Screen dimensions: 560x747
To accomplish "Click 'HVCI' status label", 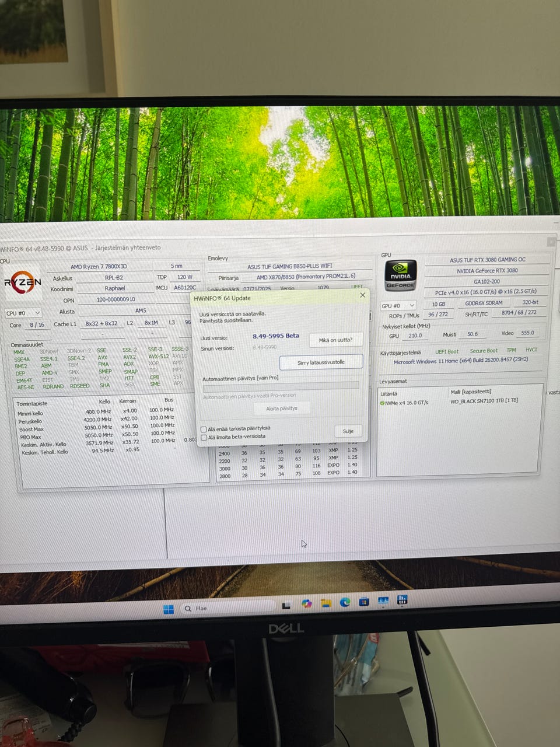I will coord(531,350).
